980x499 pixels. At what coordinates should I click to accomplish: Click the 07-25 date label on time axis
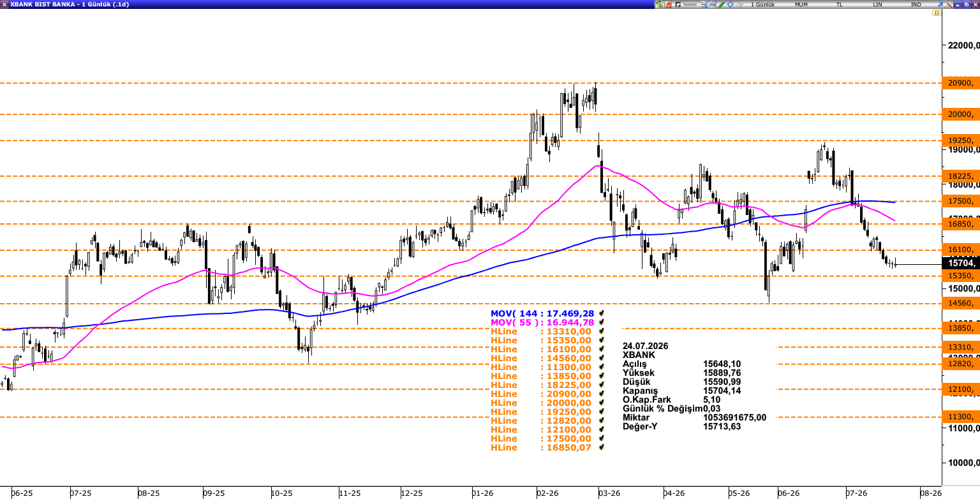81,493
